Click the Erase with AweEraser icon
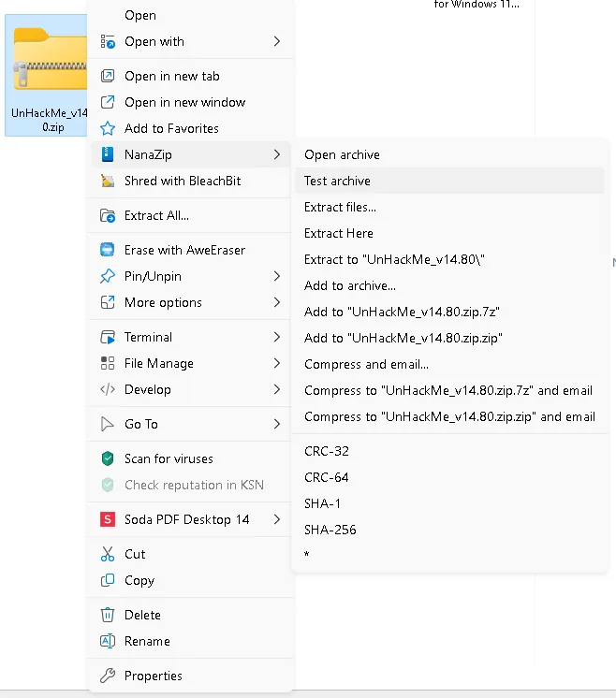Screen dimensions: 616x698 (x=108, y=250)
